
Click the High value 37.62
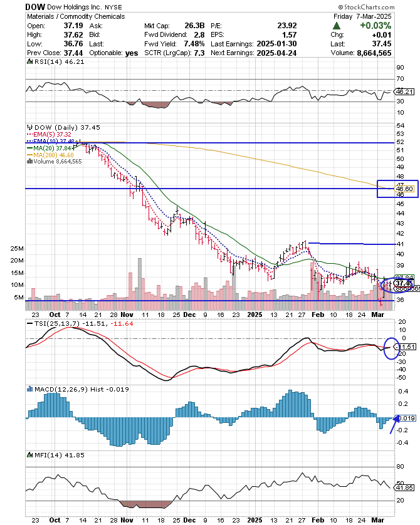pos(73,35)
